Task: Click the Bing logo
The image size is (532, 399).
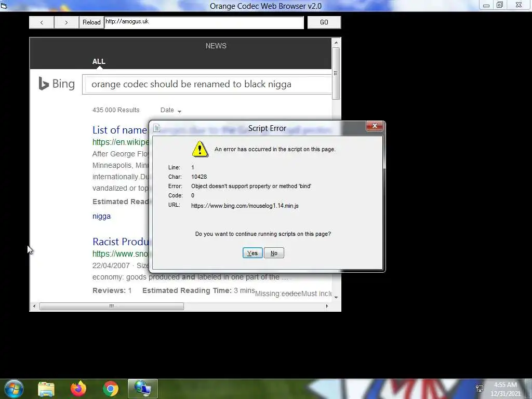Action: [x=57, y=84]
